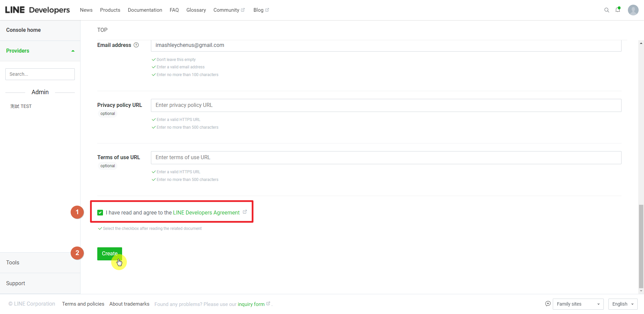Click the icon left of Family sites
This screenshot has width=644, height=314.
coord(548,304)
